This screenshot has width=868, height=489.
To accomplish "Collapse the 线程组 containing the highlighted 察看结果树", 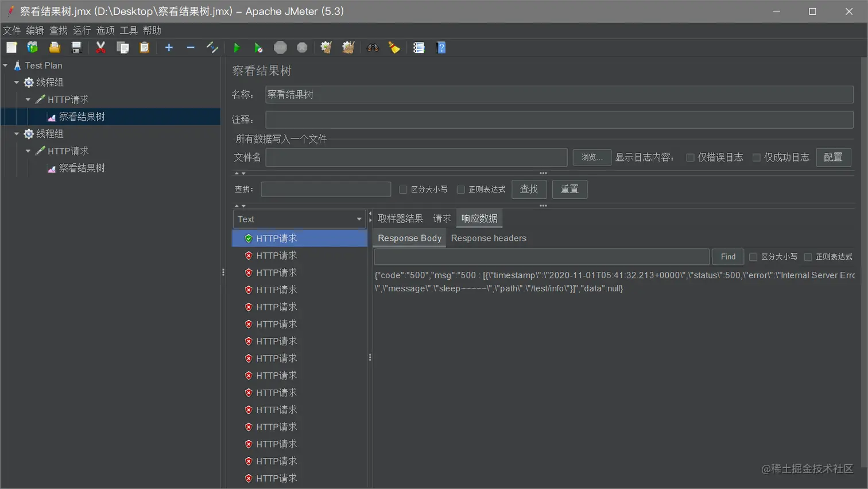I will (17, 83).
